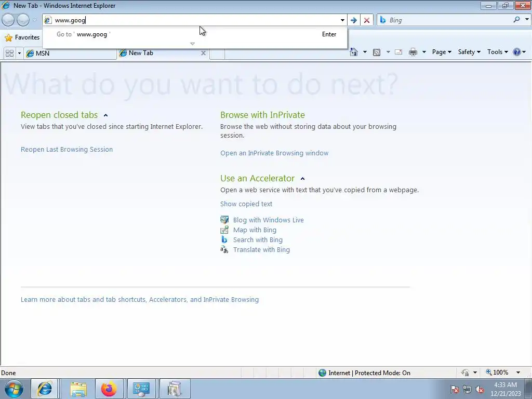532x399 pixels.
Task: Click the Translate with Bing link
Action: pos(261,250)
